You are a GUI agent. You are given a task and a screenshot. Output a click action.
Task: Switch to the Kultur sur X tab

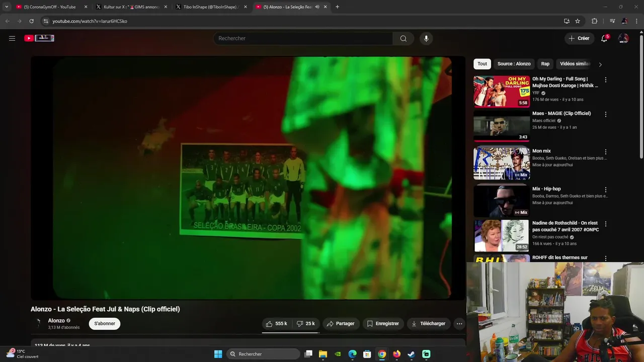point(131,7)
